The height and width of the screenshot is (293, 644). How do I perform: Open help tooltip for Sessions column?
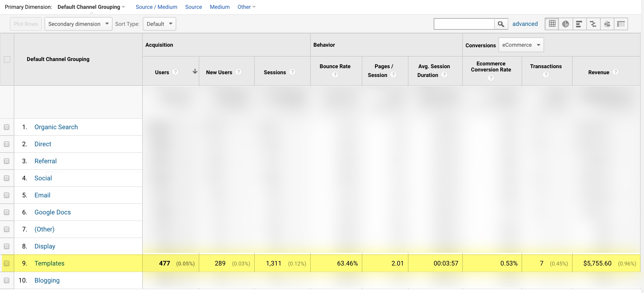[x=292, y=72]
